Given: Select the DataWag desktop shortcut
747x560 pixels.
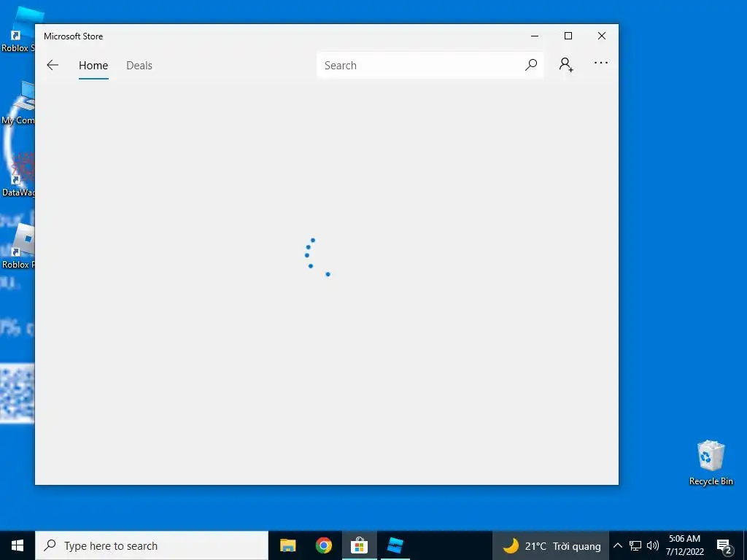Looking at the screenshot, I should tap(18, 175).
